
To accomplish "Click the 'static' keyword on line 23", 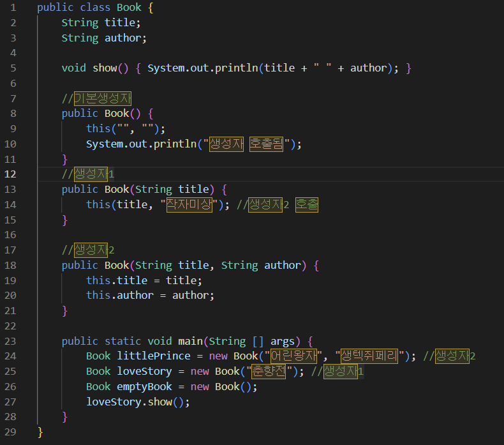I will [122, 341].
